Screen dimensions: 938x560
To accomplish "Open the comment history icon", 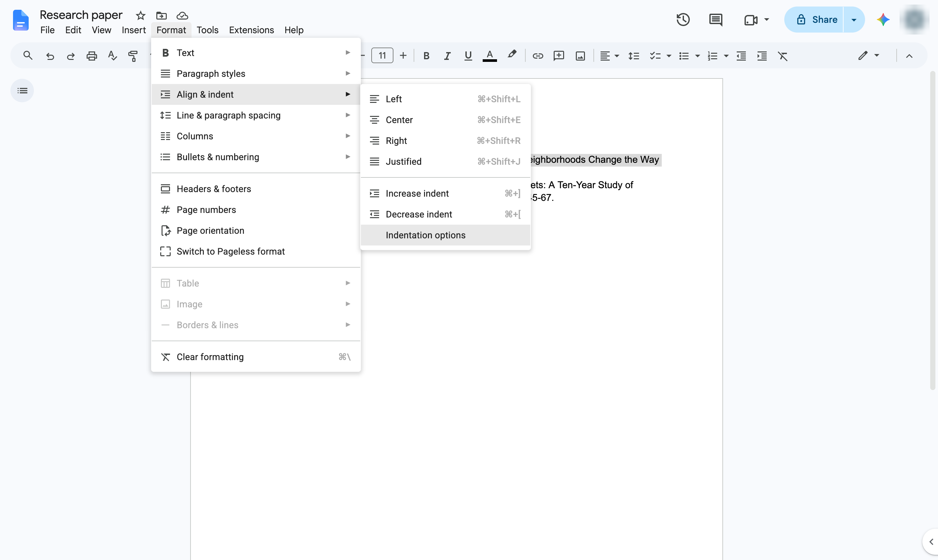I will coord(715,20).
